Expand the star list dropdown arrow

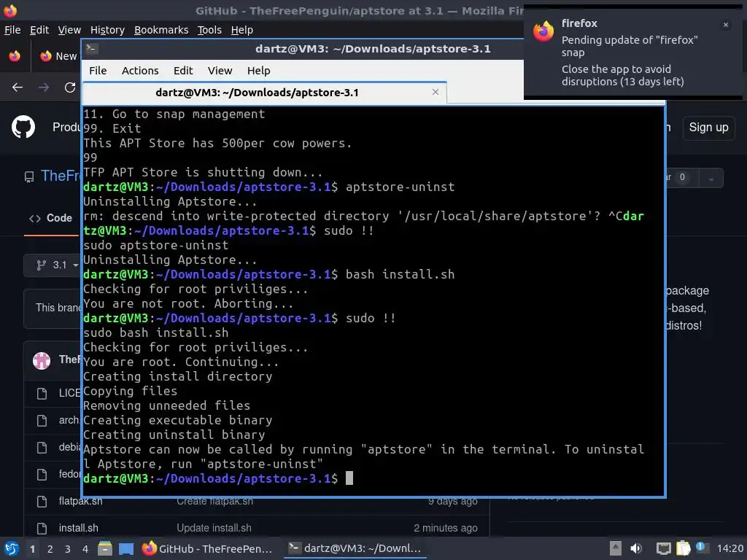click(x=711, y=179)
